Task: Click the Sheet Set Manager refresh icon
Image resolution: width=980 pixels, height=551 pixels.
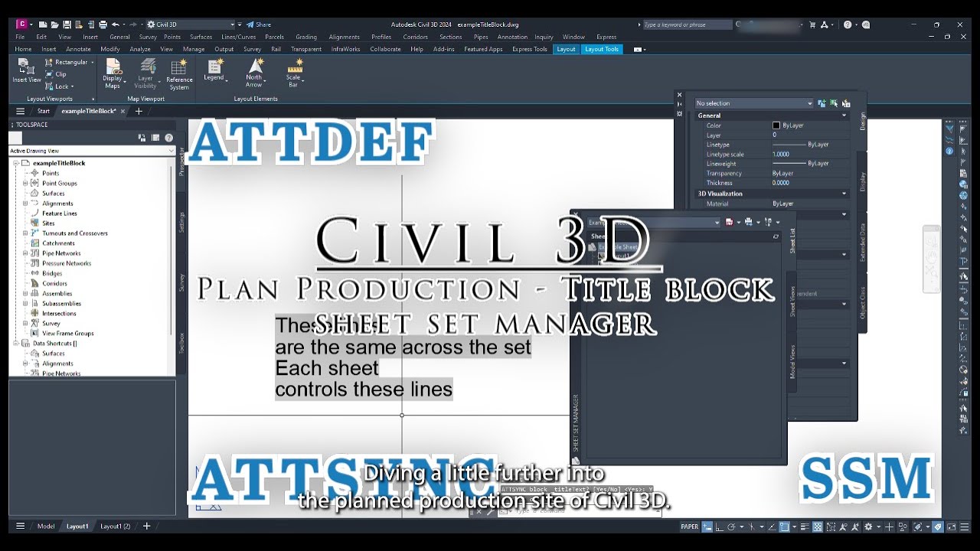Action: click(776, 236)
